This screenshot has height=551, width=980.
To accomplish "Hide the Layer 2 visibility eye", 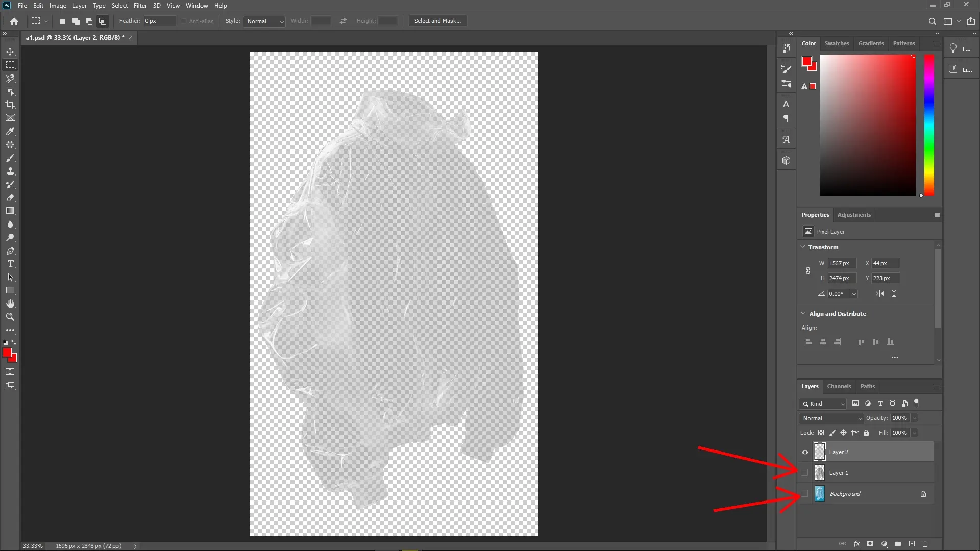I will pos(804,452).
